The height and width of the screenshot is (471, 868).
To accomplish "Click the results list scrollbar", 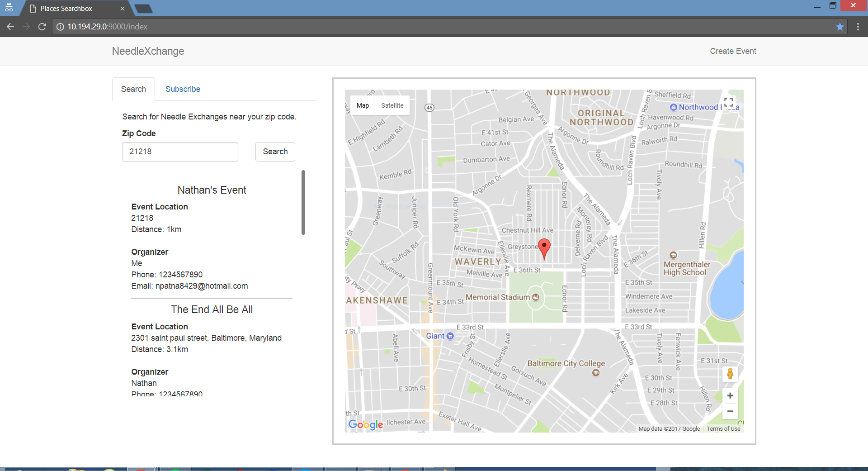I will [303, 202].
